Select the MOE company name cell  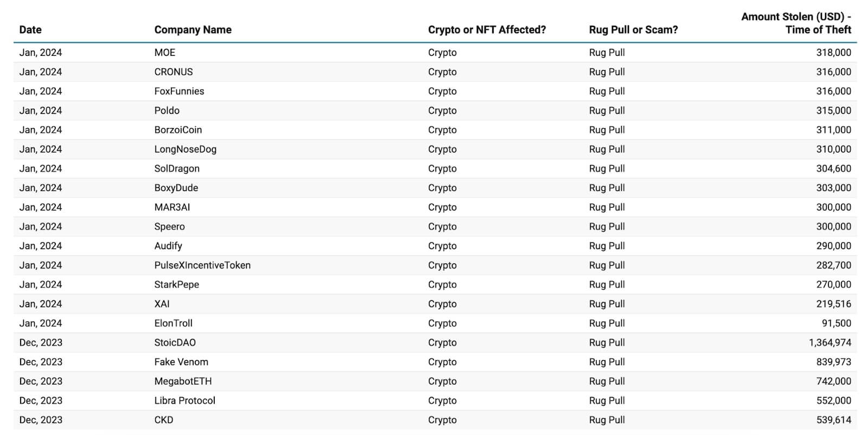point(165,53)
